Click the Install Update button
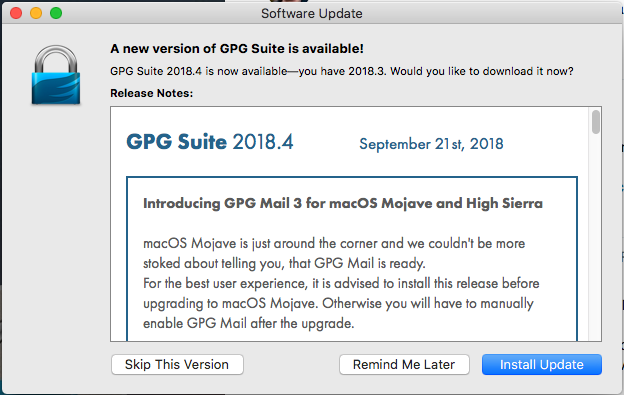The image size is (624, 395). click(542, 364)
